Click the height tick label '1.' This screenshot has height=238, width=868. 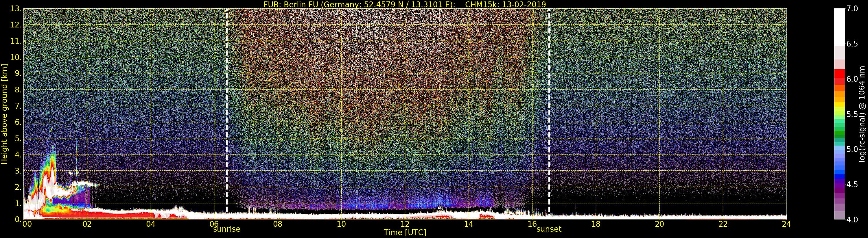[18, 203]
